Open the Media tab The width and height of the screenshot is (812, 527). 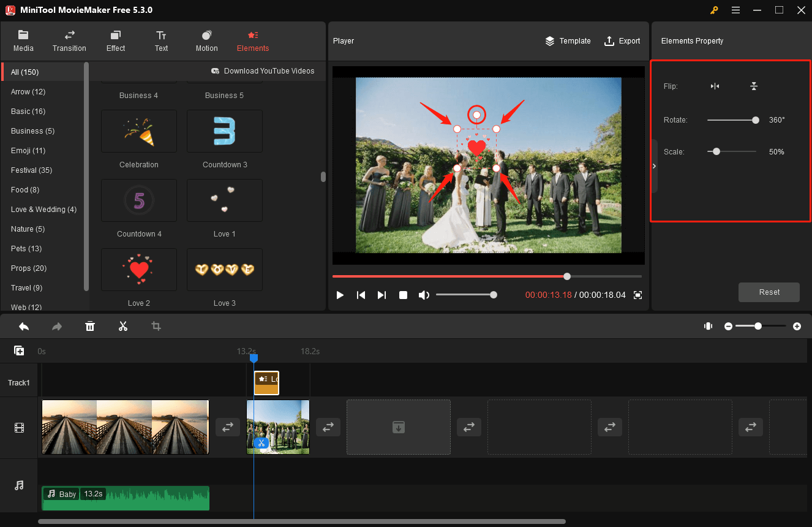tap(23, 41)
